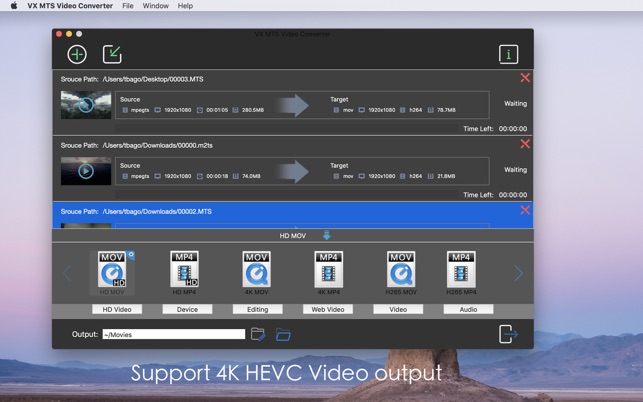Open the output folder with blue folder icon
The image size is (643, 402).
click(283, 335)
